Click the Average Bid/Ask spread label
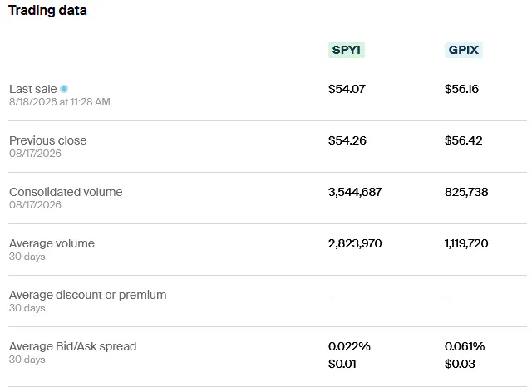Image resolution: width=532 pixels, height=392 pixels. pos(73,346)
